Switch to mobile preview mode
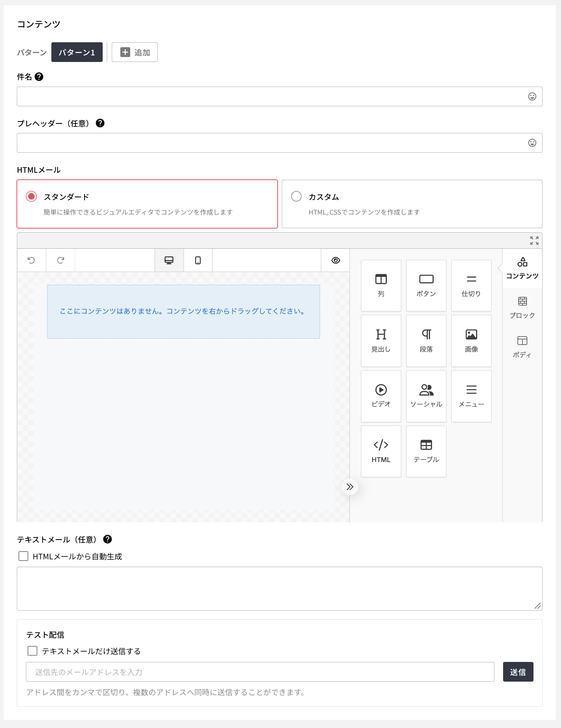561x728 pixels. click(x=198, y=260)
